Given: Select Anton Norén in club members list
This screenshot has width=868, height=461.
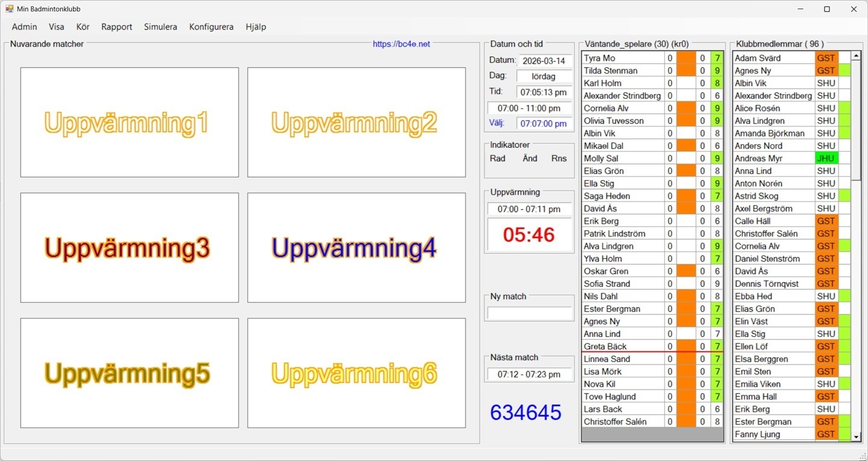Looking at the screenshot, I should tap(773, 183).
